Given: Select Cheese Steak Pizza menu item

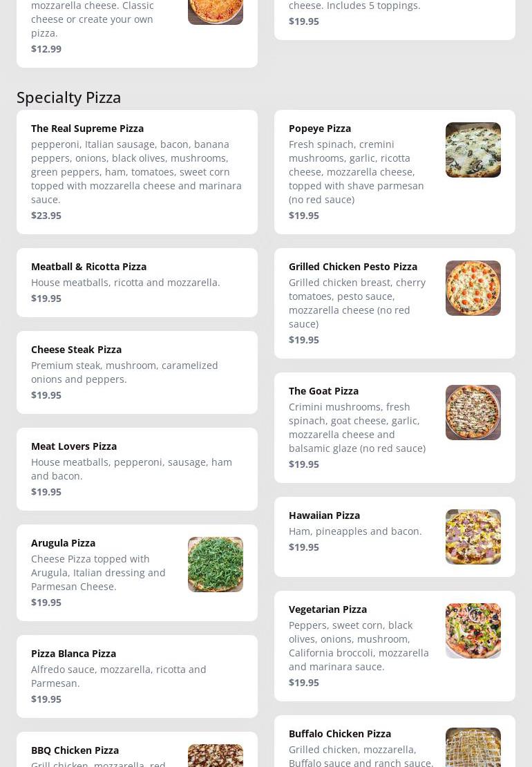Looking at the screenshot, I should coord(76,350).
